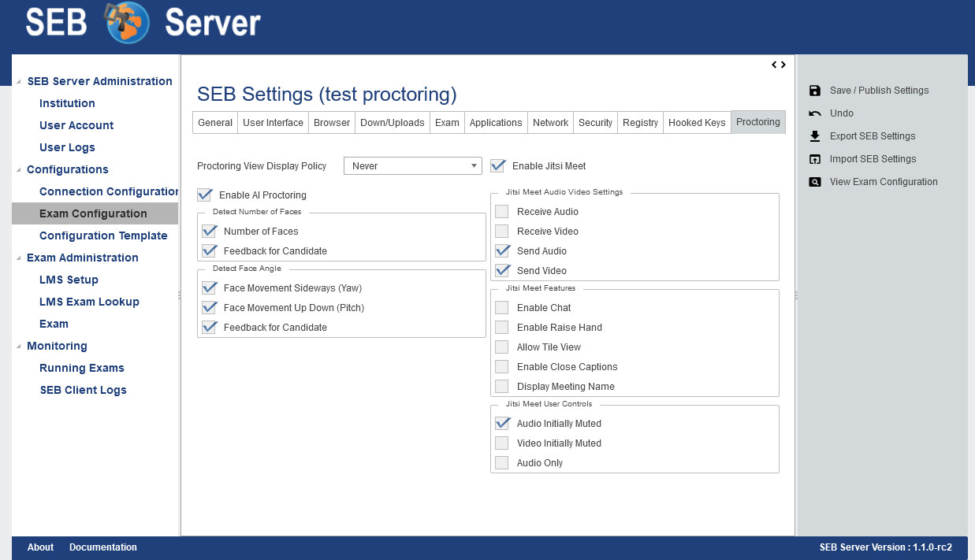Click the Undo arrow icon

click(x=815, y=113)
